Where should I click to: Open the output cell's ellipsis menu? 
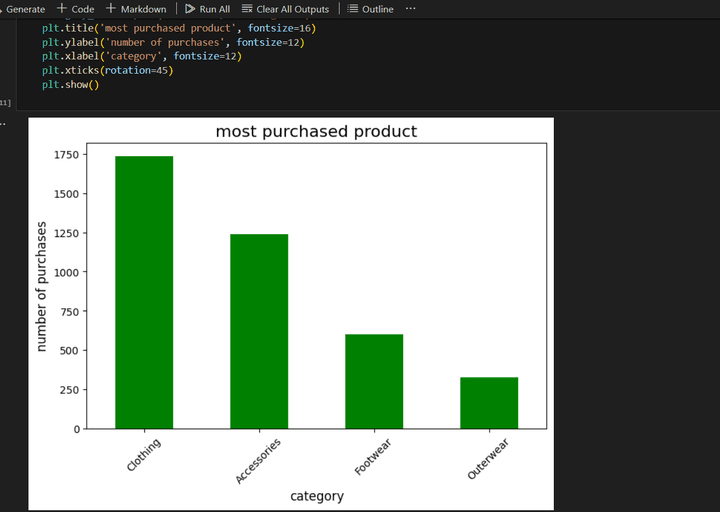(x=3, y=123)
